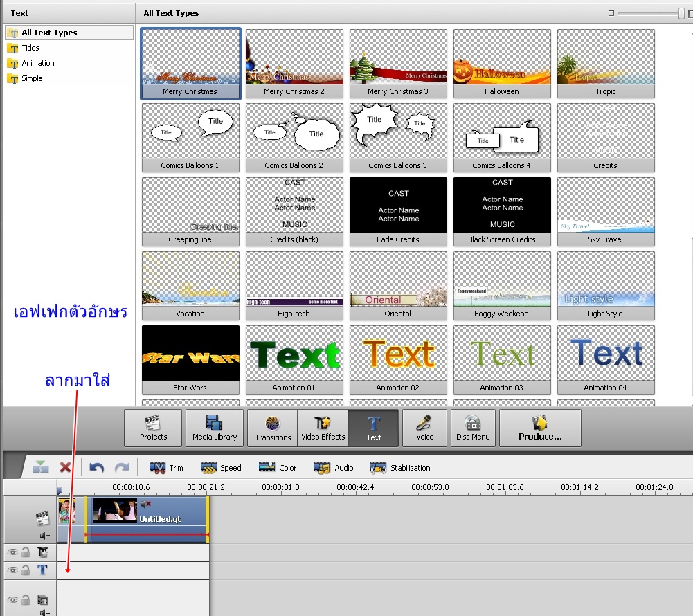Select the High-tech text preset
This screenshot has height=616, width=693.
[x=294, y=285]
